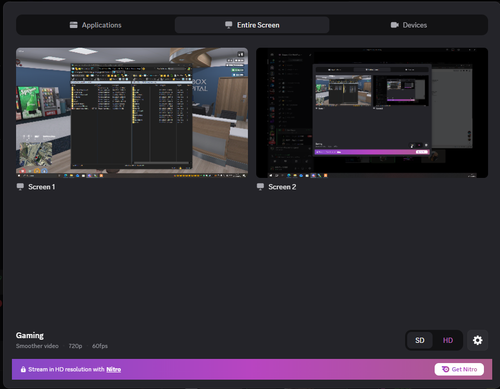Click the Screen 2 label
This screenshot has height=389, width=500.
[x=282, y=187]
